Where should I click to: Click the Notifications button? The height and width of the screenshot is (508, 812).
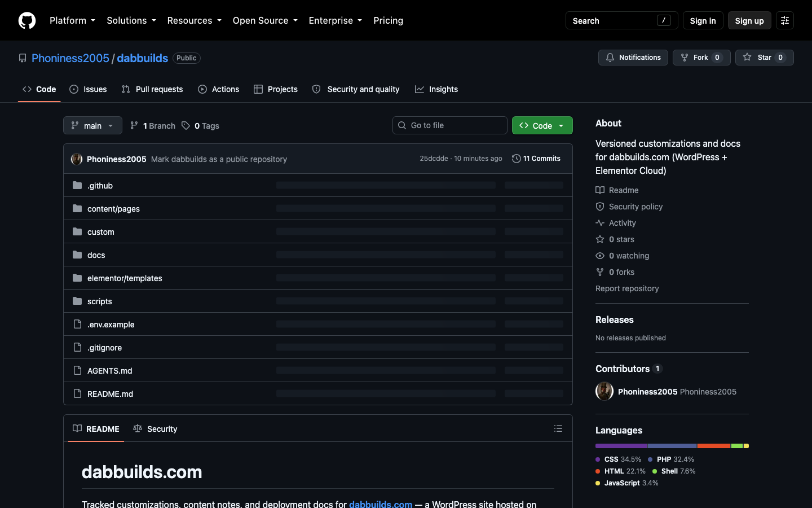tap(633, 58)
